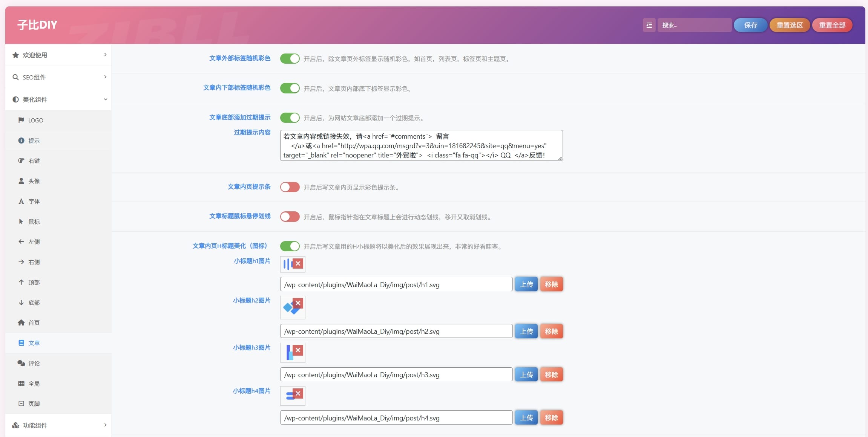This screenshot has width=868, height=437.
Task: Enable the 文章内页提示条 switch
Action: [x=290, y=187]
